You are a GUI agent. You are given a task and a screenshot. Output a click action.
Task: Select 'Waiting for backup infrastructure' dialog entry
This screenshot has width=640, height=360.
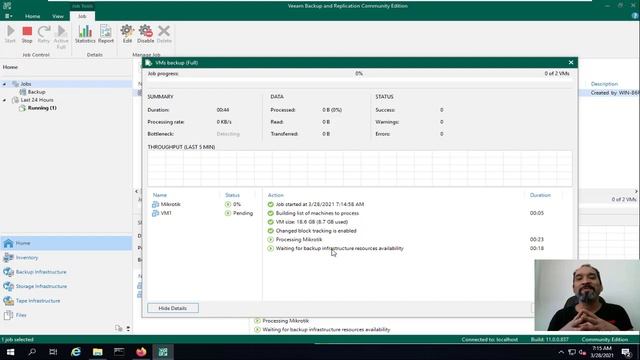339,248
